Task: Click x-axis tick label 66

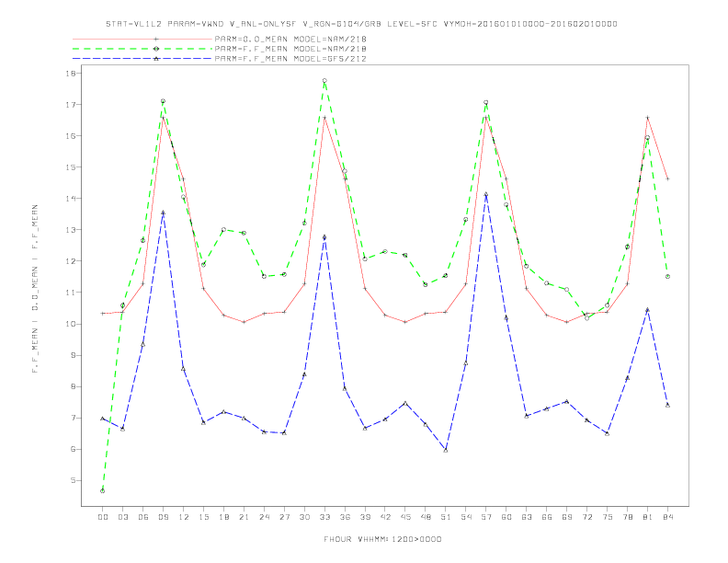Action: (x=547, y=517)
